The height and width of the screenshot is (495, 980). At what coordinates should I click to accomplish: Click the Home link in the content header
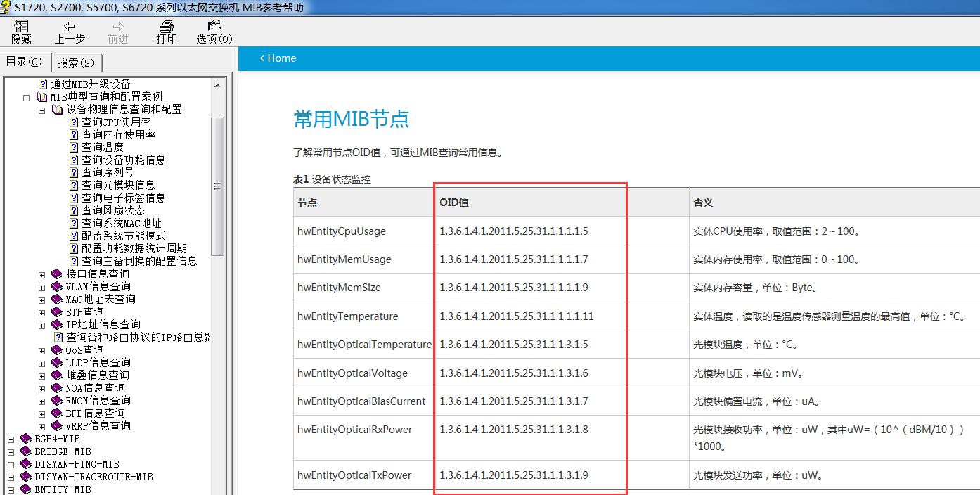tap(278, 58)
